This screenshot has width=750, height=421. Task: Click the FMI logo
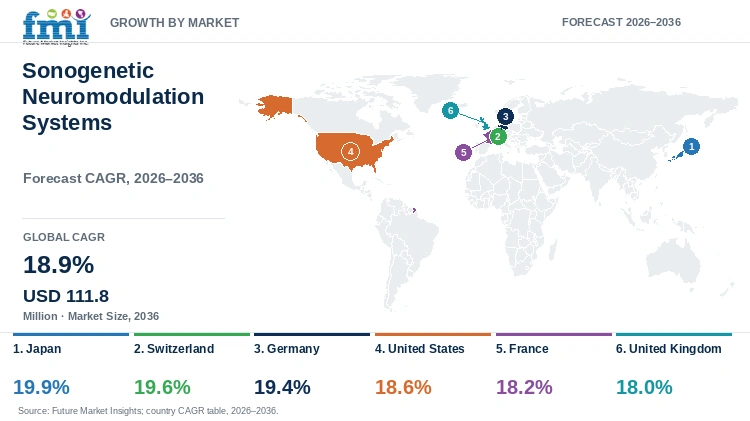click(x=56, y=27)
